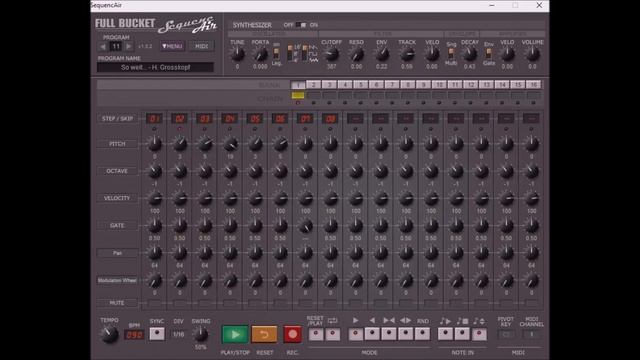Open the MENU dropdown
640x360 pixels.
(172, 47)
